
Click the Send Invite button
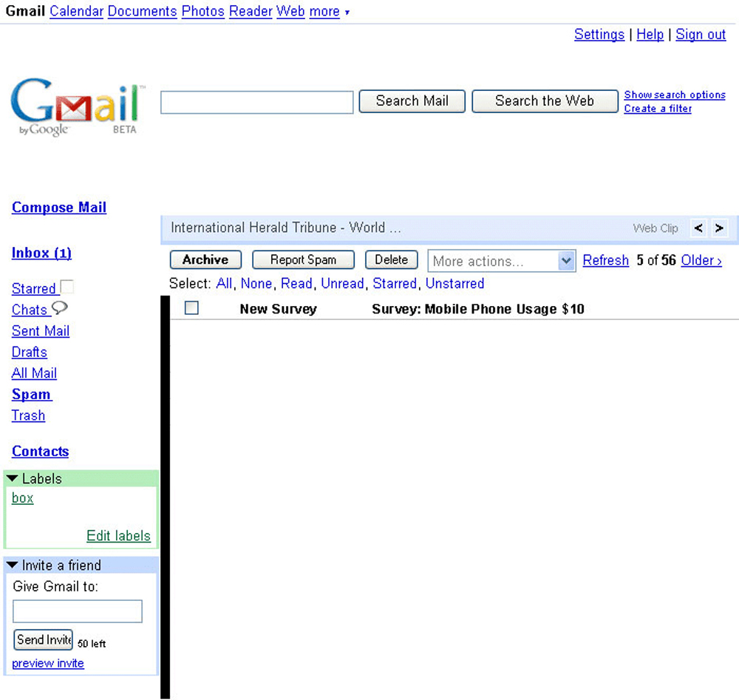(x=44, y=639)
